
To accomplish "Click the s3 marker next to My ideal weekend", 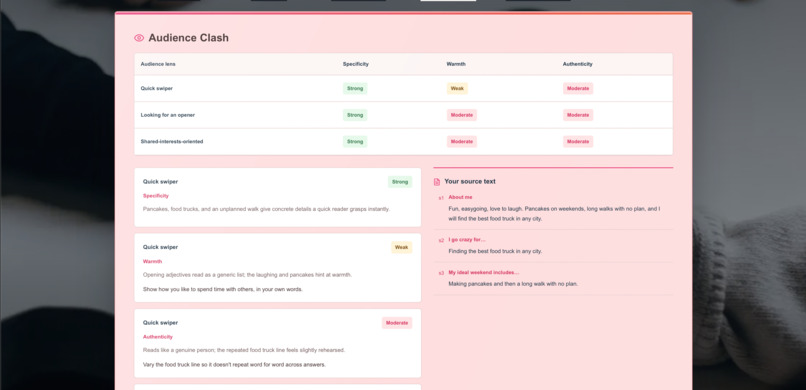I will pyautogui.click(x=441, y=273).
